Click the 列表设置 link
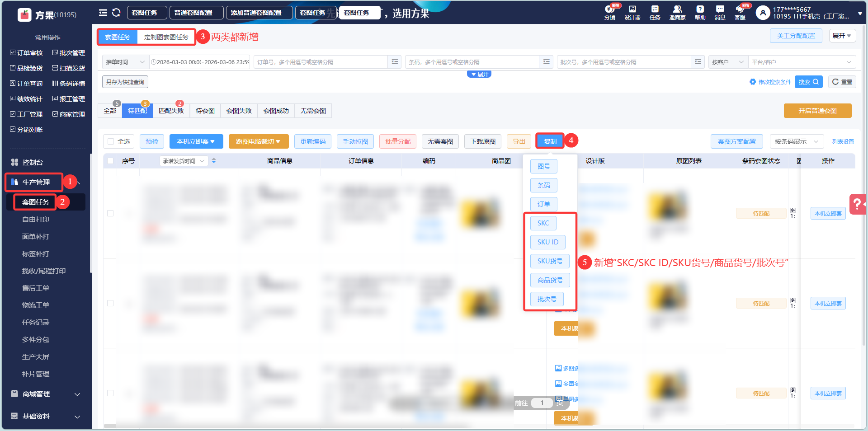This screenshot has height=431, width=868. click(x=843, y=141)
